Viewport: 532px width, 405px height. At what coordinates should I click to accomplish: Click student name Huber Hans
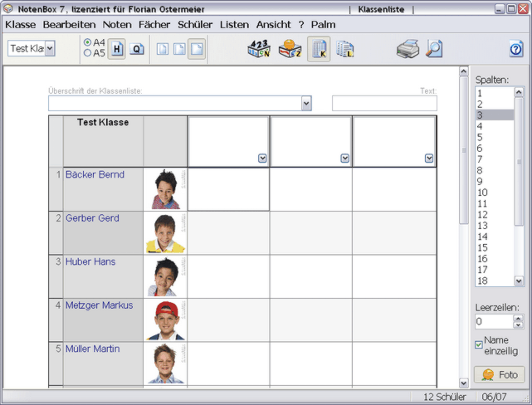(90, 262)
